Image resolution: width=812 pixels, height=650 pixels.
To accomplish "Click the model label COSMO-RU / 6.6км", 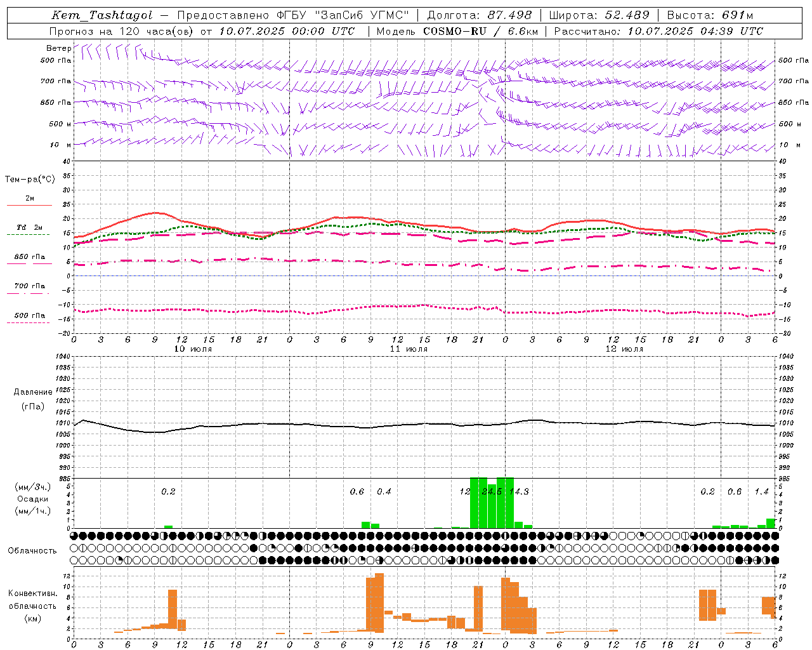I will (480, 31).
